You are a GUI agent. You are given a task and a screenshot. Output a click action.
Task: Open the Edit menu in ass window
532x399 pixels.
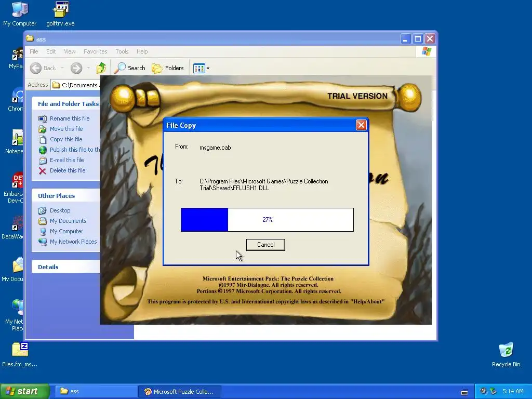51,51
